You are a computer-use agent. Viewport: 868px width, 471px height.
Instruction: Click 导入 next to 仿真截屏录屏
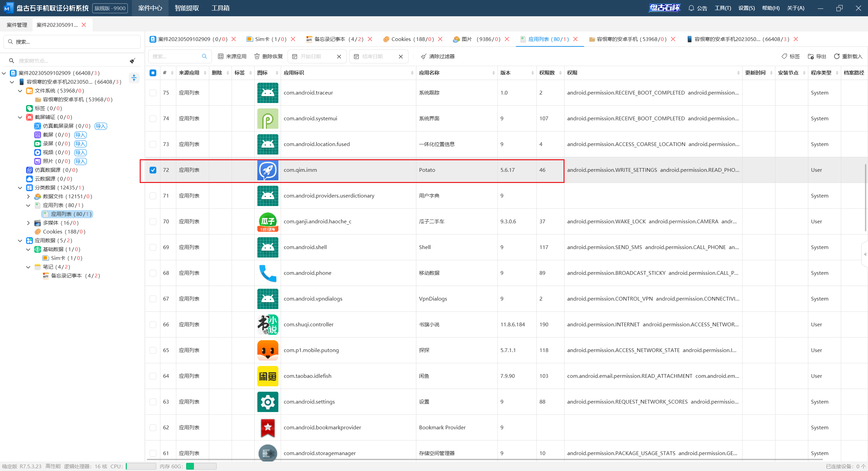click(x=101, y=126)
